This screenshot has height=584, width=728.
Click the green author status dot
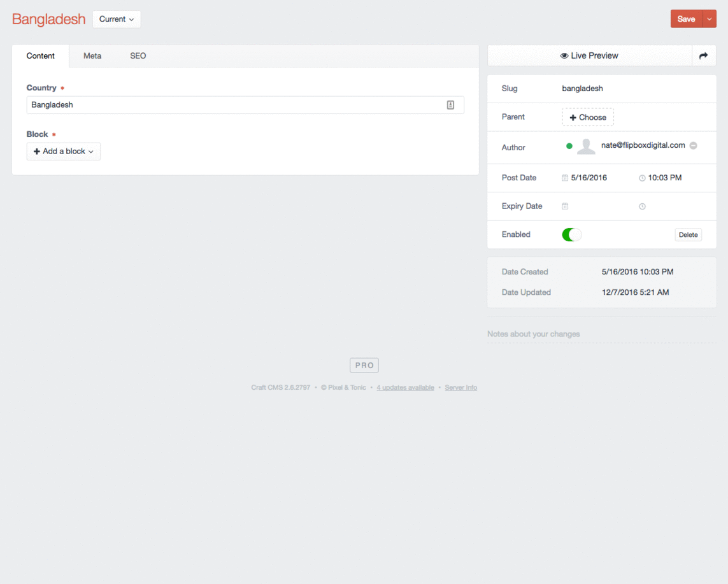point(569,146)
